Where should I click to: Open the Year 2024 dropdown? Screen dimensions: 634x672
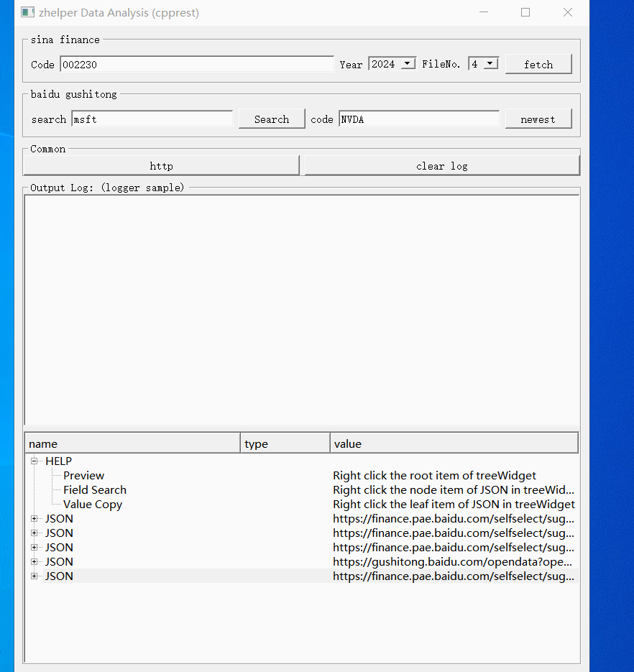pyautogui.click(x=408, y=64)
